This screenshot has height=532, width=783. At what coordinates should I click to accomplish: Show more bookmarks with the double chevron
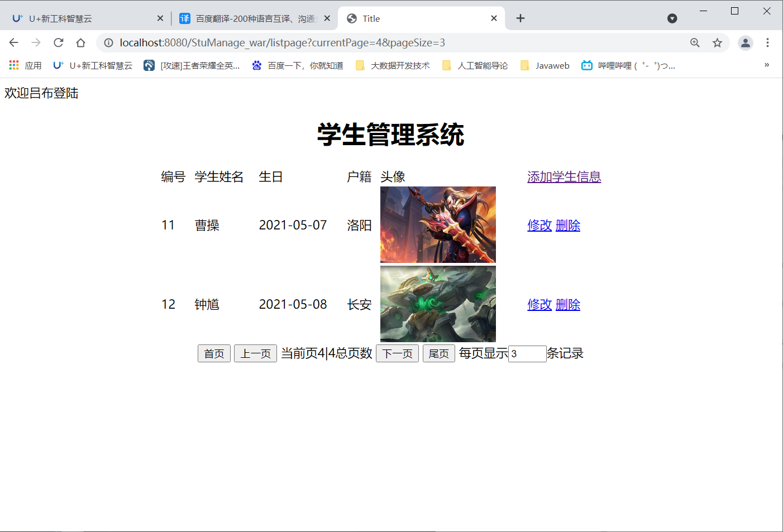[767, 65]
